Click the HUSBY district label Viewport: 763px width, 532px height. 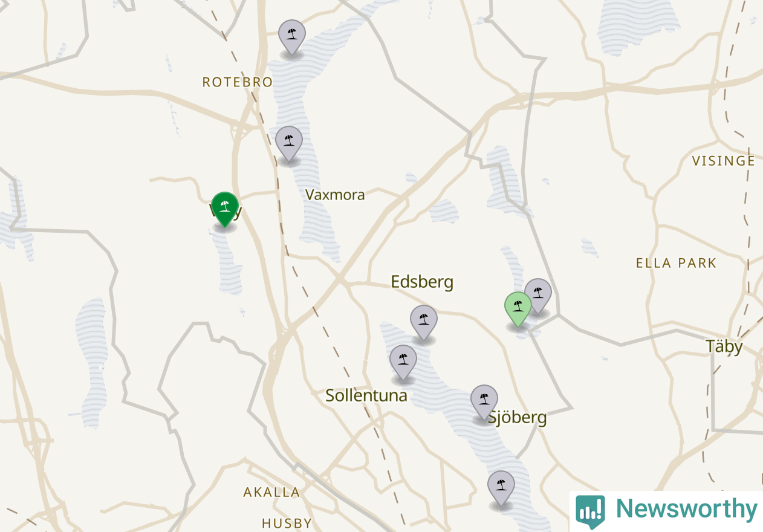pyautogui.click(x=287, y=523)
